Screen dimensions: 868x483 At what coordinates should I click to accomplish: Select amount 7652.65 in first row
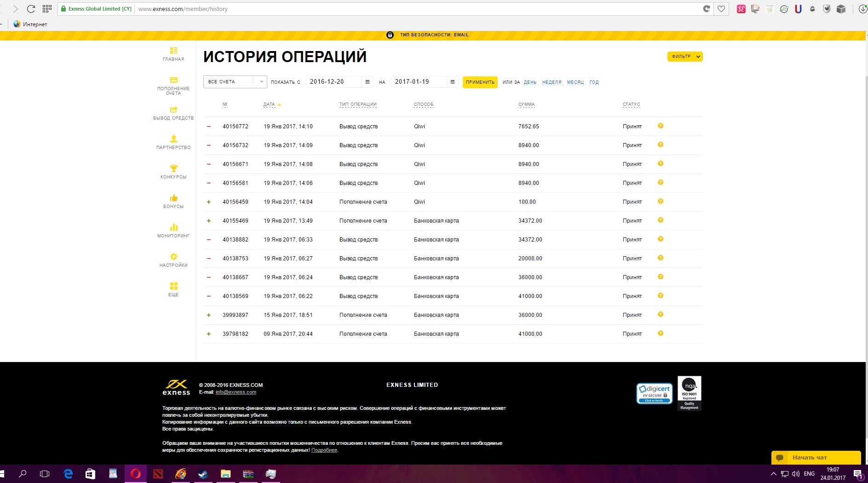[x=529, y=126]
